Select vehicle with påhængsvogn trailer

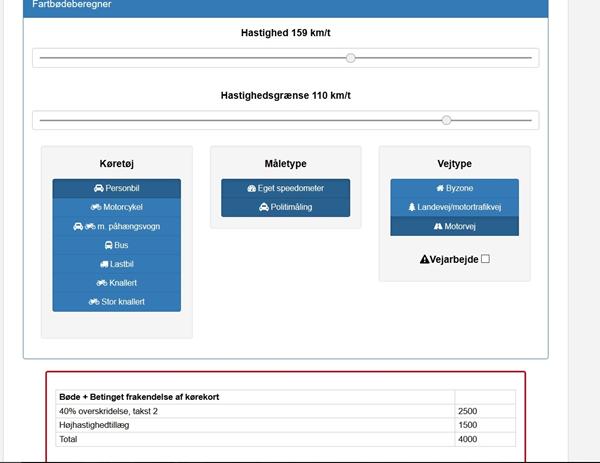point(116,226)
